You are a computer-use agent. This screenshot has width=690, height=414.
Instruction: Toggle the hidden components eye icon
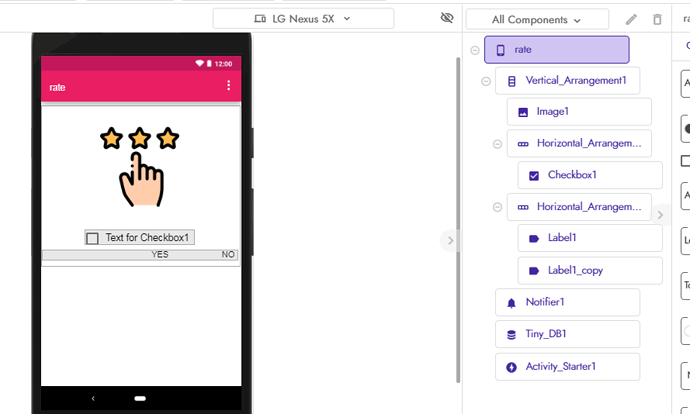click(447, 18)
